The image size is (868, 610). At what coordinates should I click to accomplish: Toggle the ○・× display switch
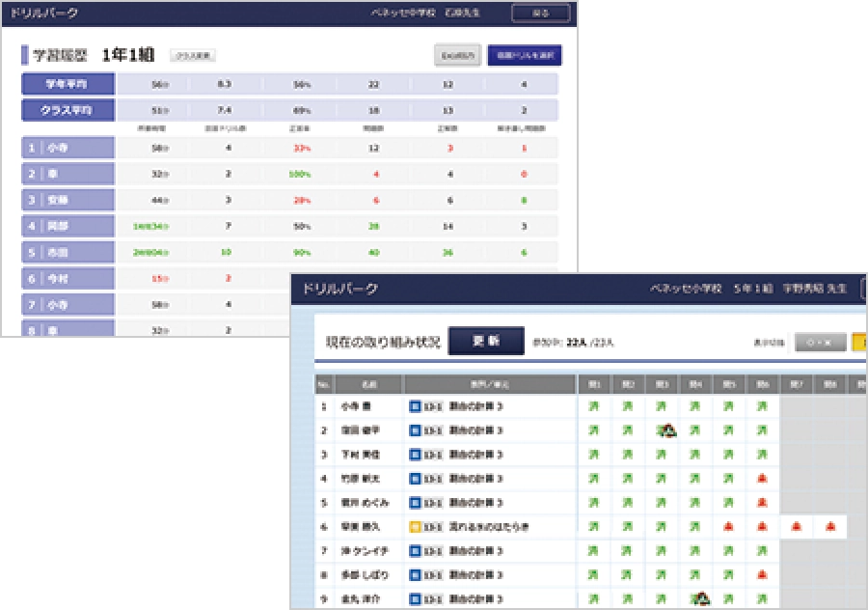(819, 343)
